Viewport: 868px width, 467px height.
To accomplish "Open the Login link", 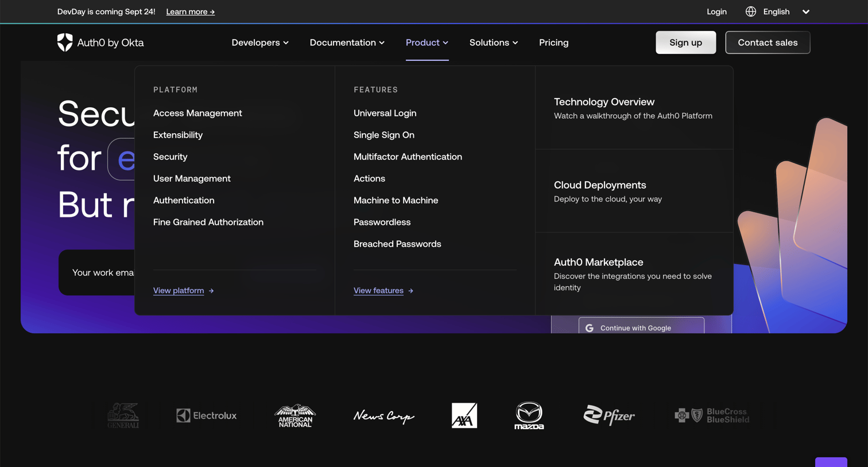I will 716,11.
